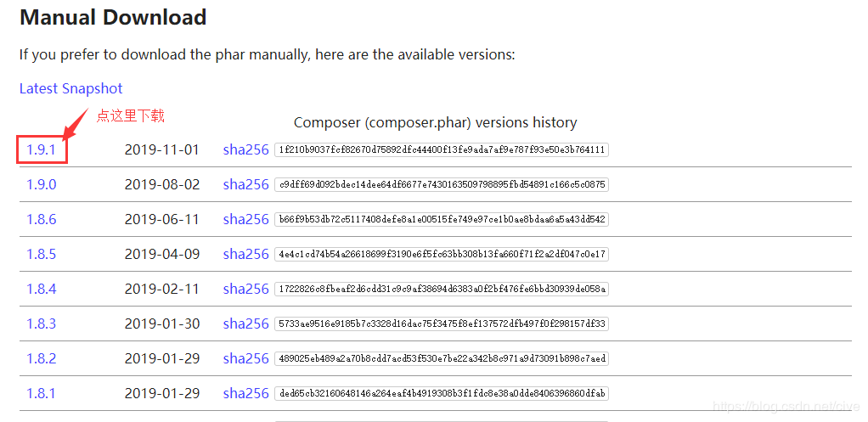Open the Latest Snapshot link
The image size is (868, 422).
click(x=70, y=88)
